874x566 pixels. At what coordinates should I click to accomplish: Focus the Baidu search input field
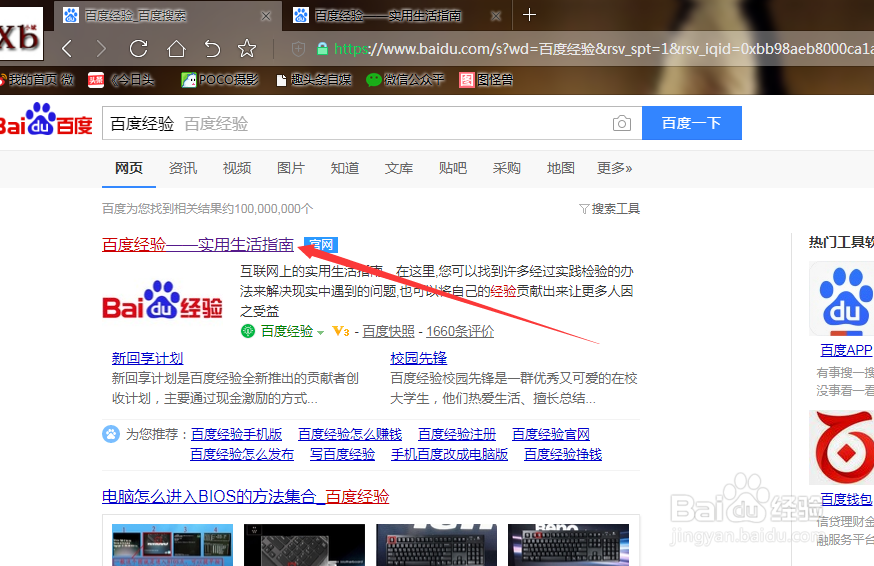coord(357,123)
